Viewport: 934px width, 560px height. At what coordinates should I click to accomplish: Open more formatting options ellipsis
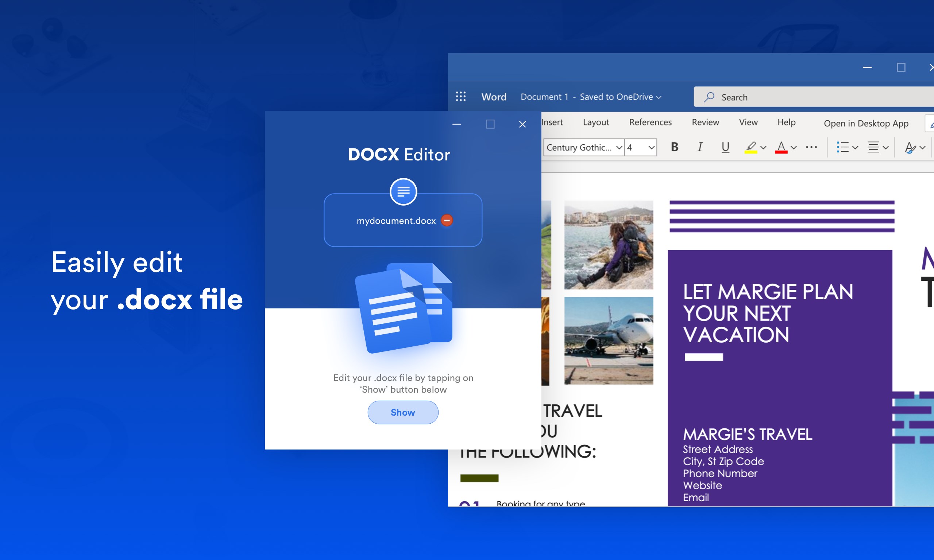tap(811, 147)
